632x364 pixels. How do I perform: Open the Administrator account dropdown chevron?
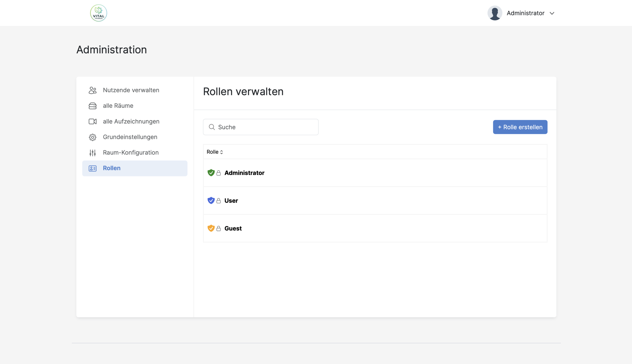click(552, 13)
